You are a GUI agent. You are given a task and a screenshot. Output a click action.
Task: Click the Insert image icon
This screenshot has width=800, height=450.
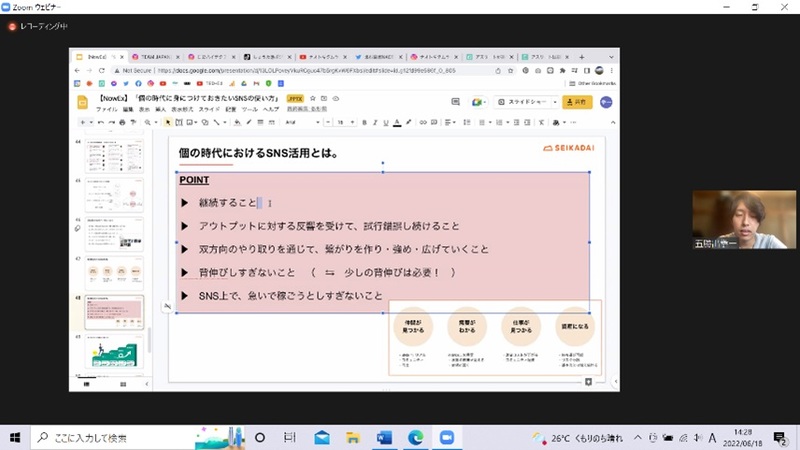click(x=189, y=122)
